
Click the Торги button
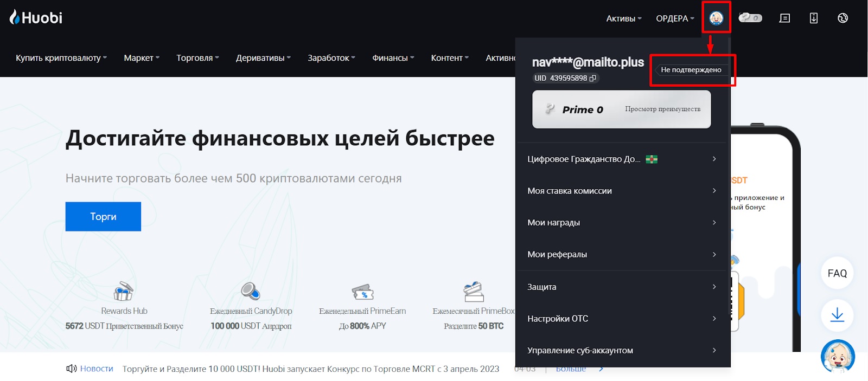click(103, 216)
